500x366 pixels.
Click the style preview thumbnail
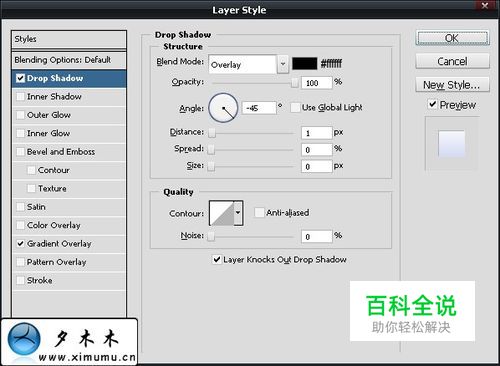(451, 144)
